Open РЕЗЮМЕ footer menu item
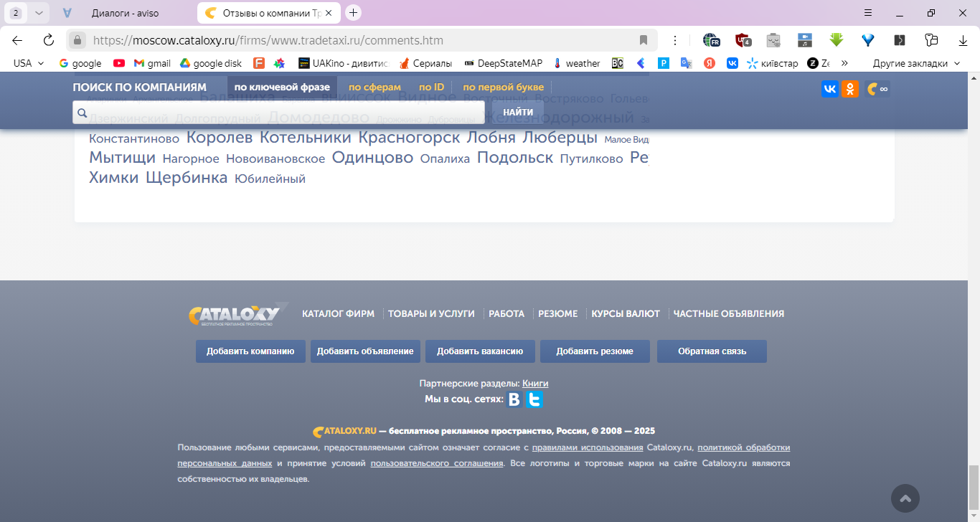The height and width of the screenshot is (522, 980). tap(557, 314)
